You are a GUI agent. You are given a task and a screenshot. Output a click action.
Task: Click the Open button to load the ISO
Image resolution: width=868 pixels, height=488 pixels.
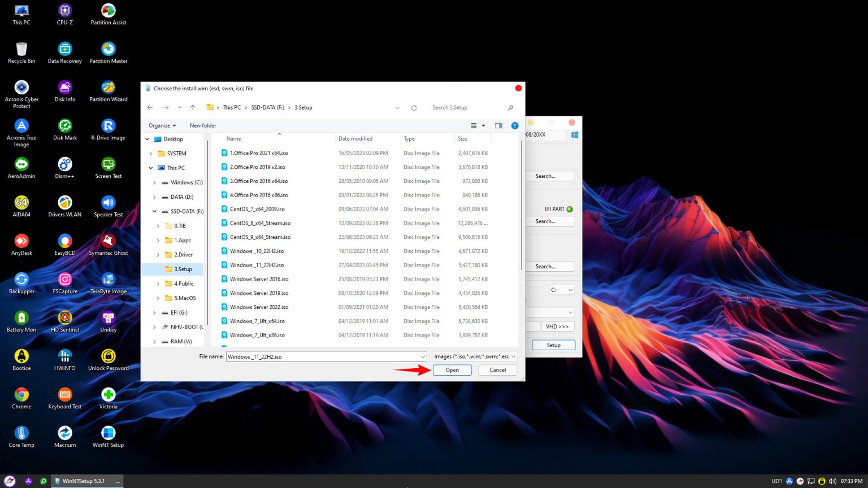click(452, 370)
